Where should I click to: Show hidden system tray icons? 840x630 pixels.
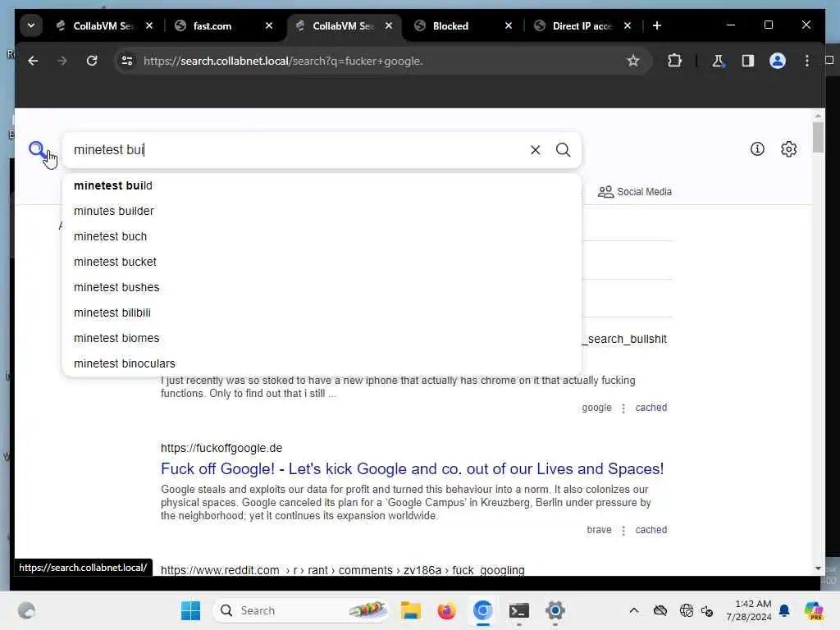[x=634, y=610]
